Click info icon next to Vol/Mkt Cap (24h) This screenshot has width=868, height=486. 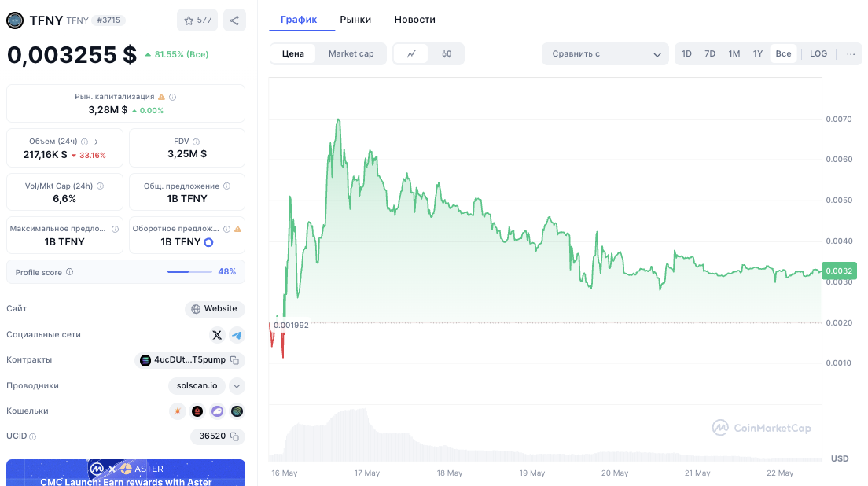tap(100, 186)
